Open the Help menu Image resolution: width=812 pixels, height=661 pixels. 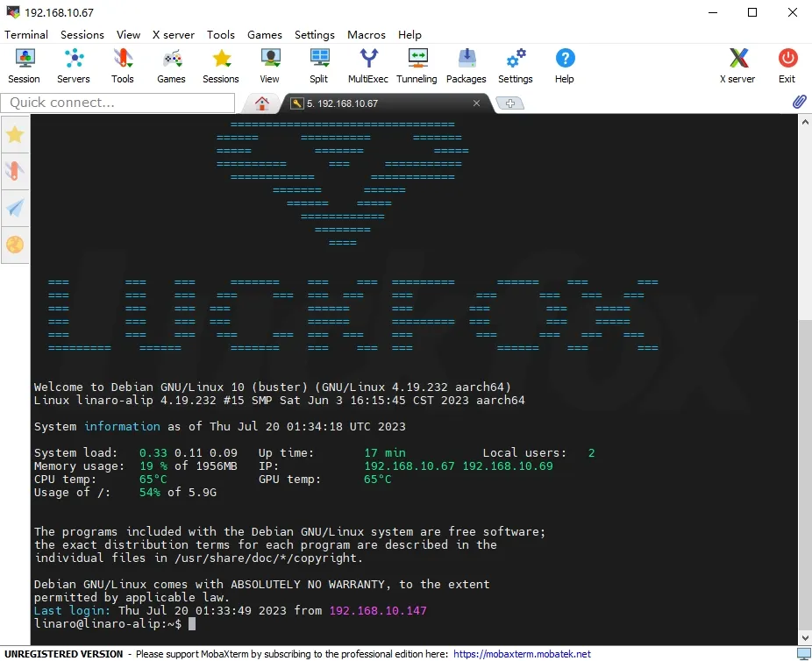coord(410,35)
